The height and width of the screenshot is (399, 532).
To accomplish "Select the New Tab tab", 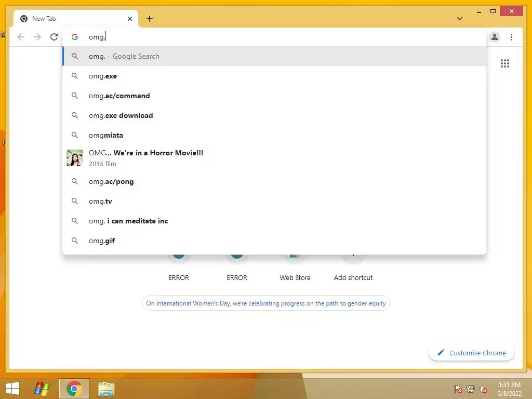I will click(x=76, y=19).
